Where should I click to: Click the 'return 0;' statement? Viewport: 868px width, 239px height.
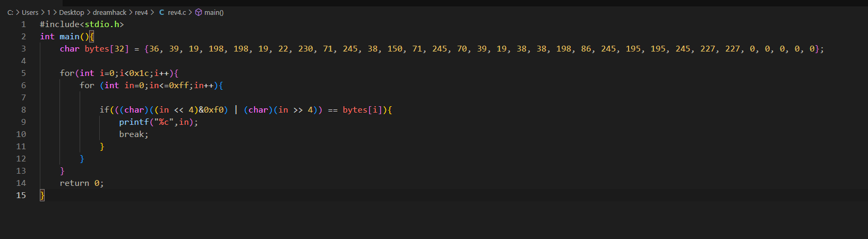(x=82, y=183)
